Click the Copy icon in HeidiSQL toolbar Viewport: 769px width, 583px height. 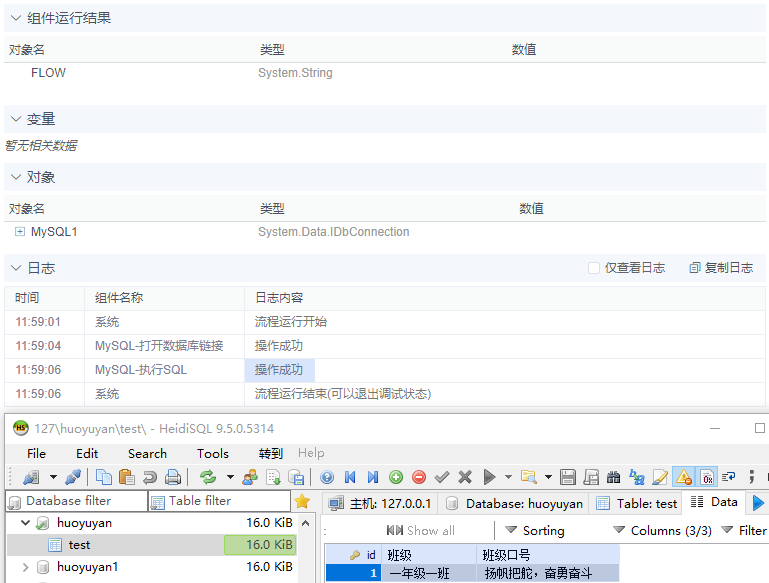[x=103, y=477]
